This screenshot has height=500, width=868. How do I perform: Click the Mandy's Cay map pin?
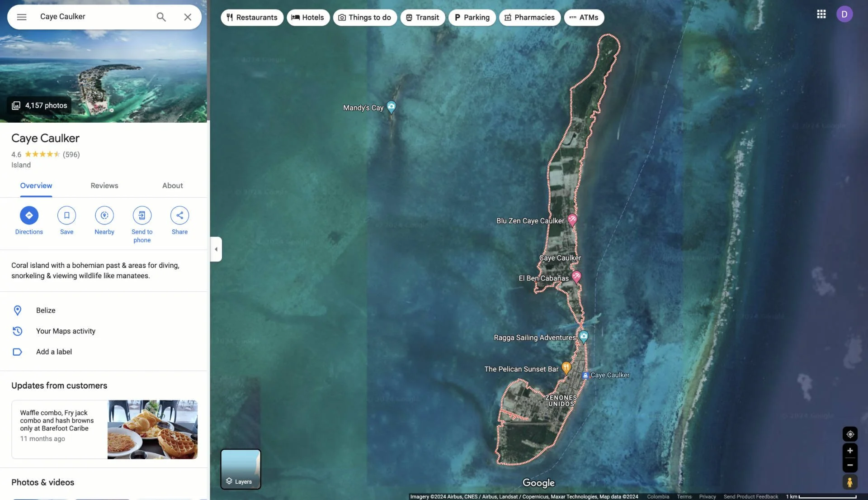392,107
